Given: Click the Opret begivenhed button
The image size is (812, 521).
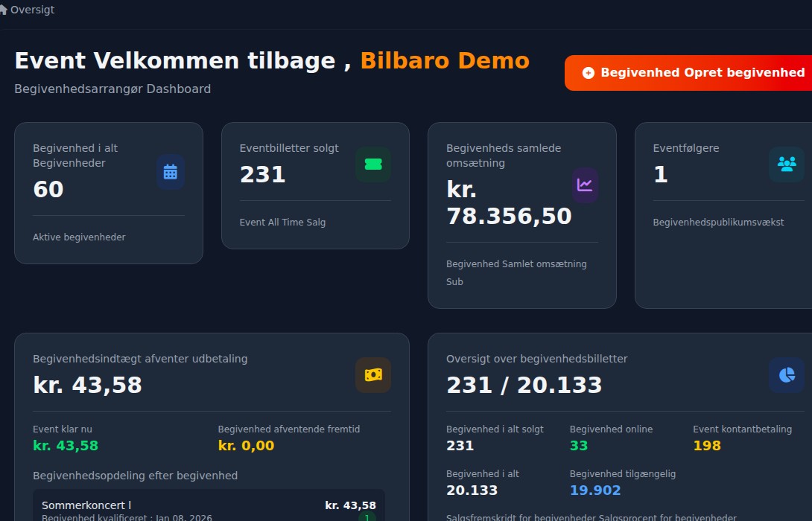Looking at the screenshot, I should tap(688, 73).
